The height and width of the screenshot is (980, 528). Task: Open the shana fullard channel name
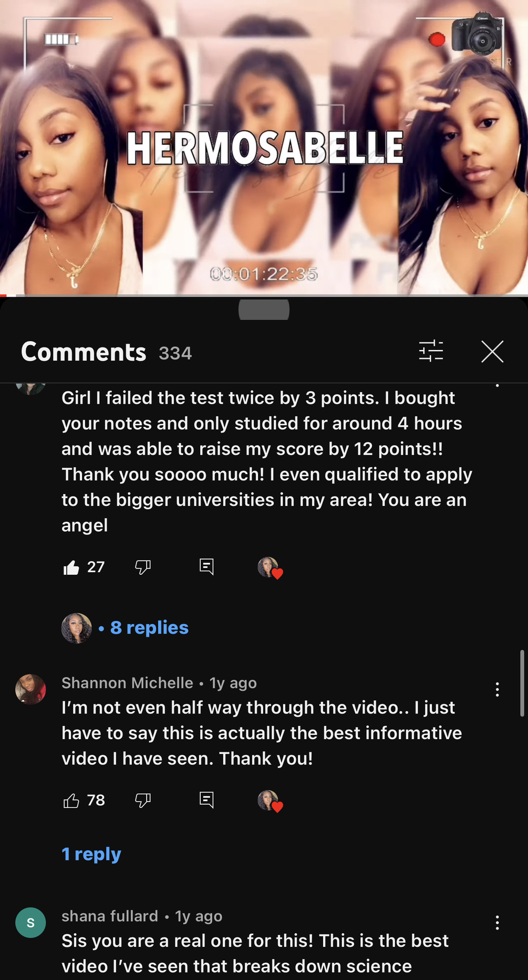point(110,916)
